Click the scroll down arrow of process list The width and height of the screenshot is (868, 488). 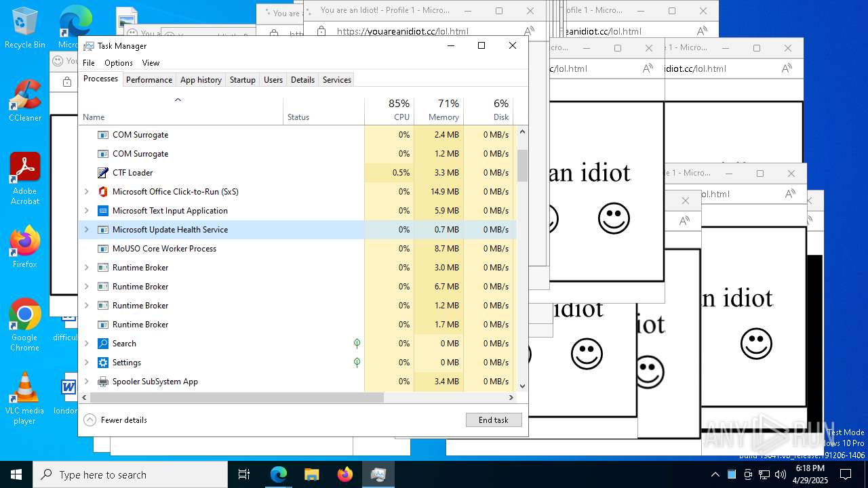coord(522,386)
